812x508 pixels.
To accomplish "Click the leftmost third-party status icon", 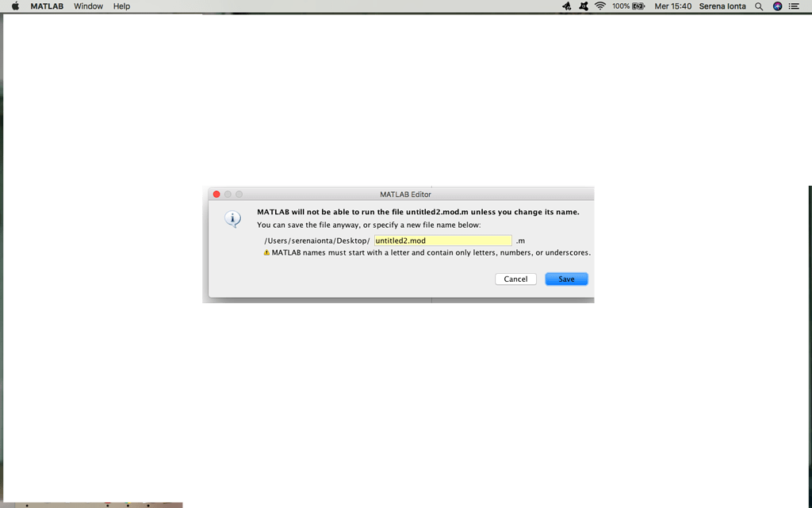I will click(566, 6).
